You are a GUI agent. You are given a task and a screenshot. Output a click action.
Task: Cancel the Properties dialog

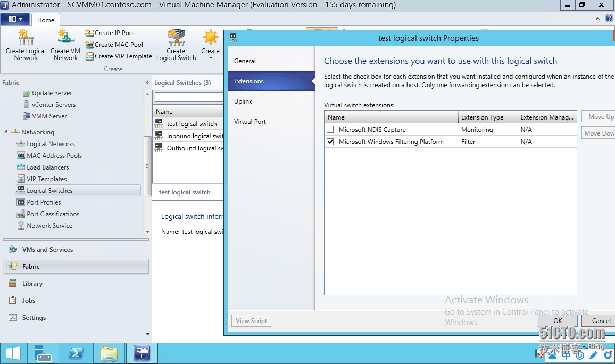coord(599,321)
